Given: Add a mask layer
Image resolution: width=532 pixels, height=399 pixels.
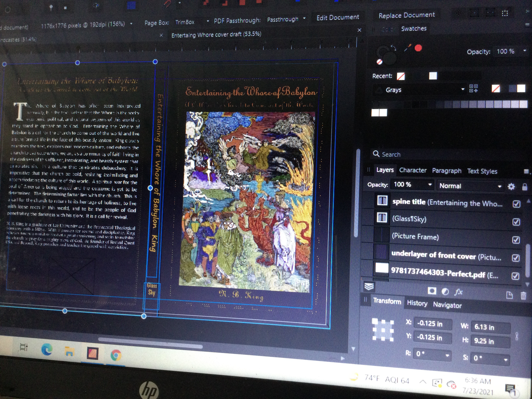Looking at the screenshot, I should [432, 291].
